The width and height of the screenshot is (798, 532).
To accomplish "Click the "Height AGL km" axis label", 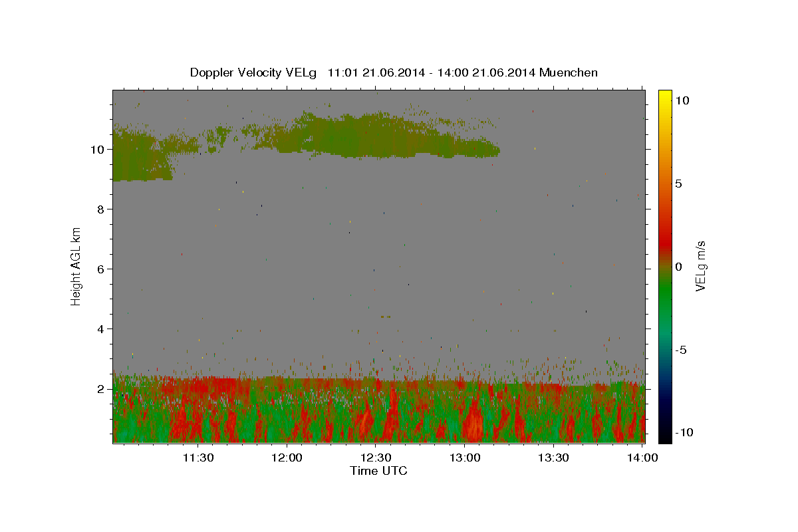I will tap(76, 267).
